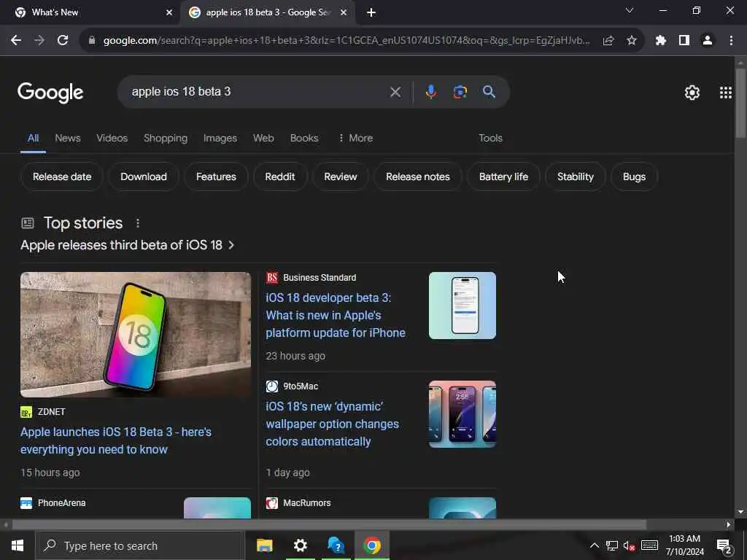Expand Apple releases third beta of iOS 18

click(127, 245)
